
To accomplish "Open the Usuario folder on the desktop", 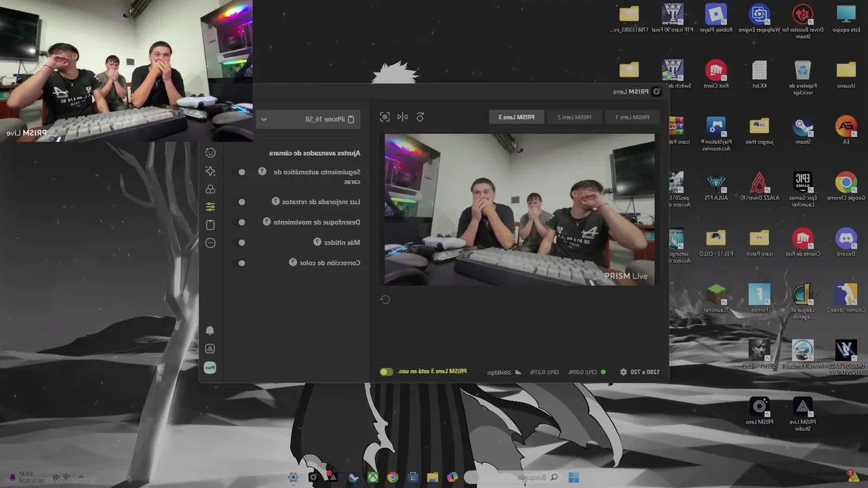I will tap(846, 75).
